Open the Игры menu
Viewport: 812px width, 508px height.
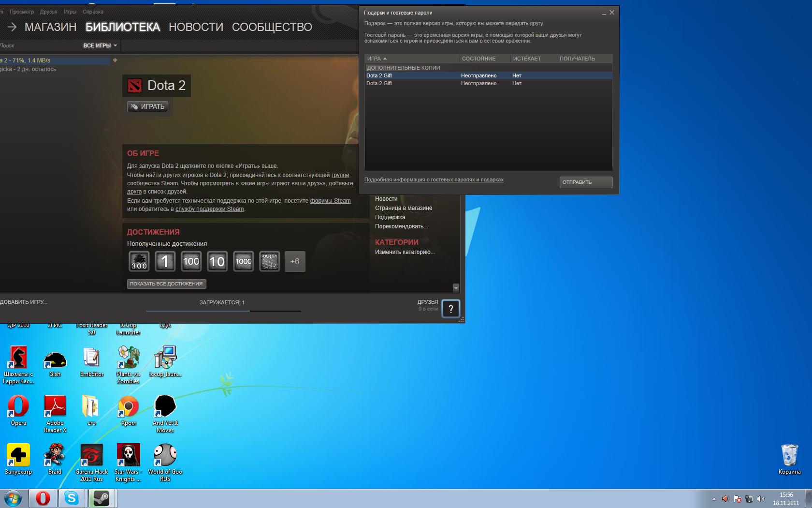[x=70, y=12]
